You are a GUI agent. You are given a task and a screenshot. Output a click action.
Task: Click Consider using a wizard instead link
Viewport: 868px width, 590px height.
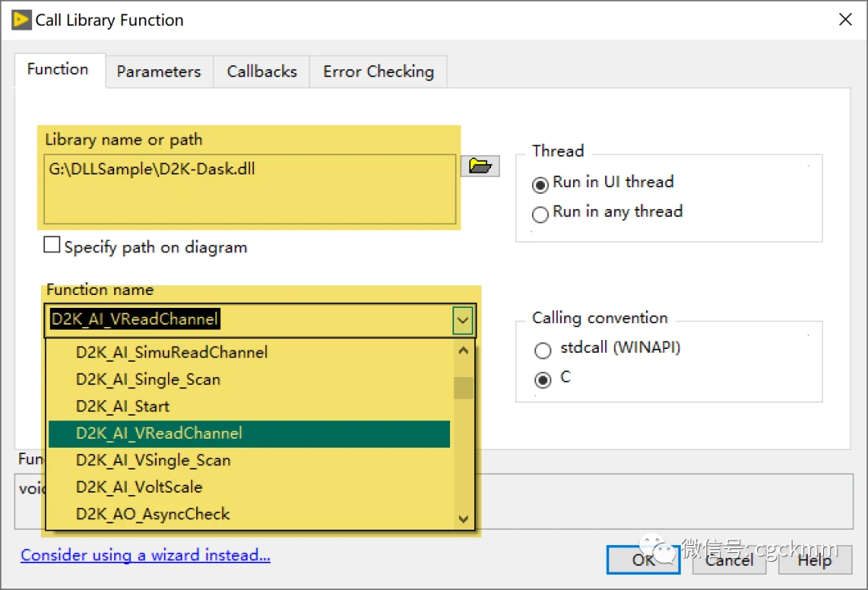145,555
